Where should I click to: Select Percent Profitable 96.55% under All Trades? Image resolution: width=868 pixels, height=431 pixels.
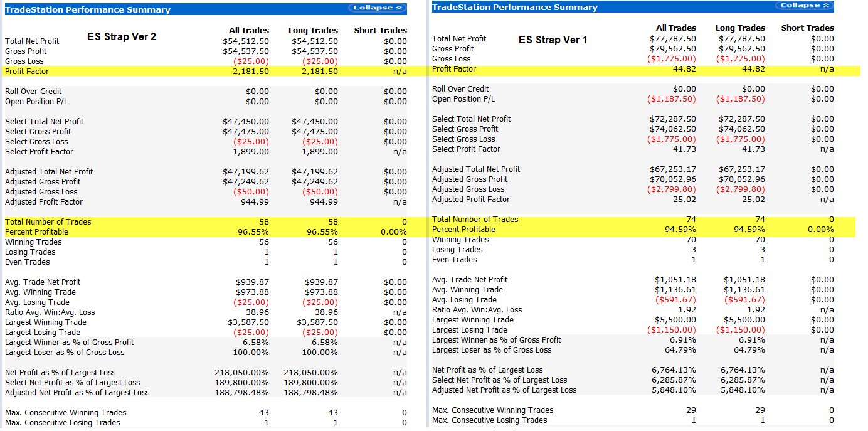coord(253,231)
